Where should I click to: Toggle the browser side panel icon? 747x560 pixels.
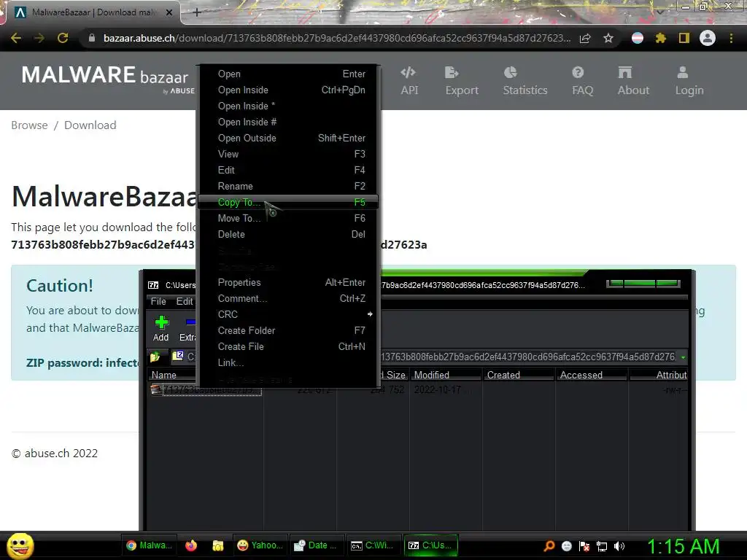684,38
